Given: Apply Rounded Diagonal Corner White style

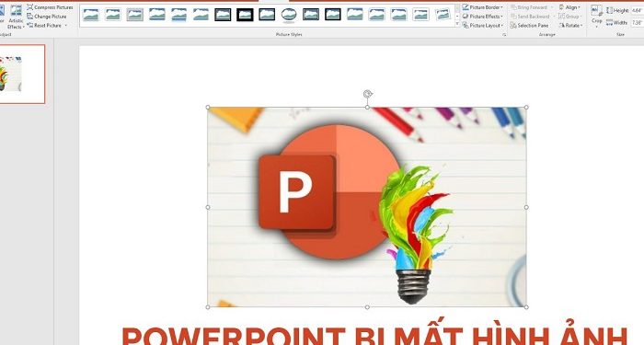Looking at the screenshot, I should pyautogui.click(x=376, y=15).
